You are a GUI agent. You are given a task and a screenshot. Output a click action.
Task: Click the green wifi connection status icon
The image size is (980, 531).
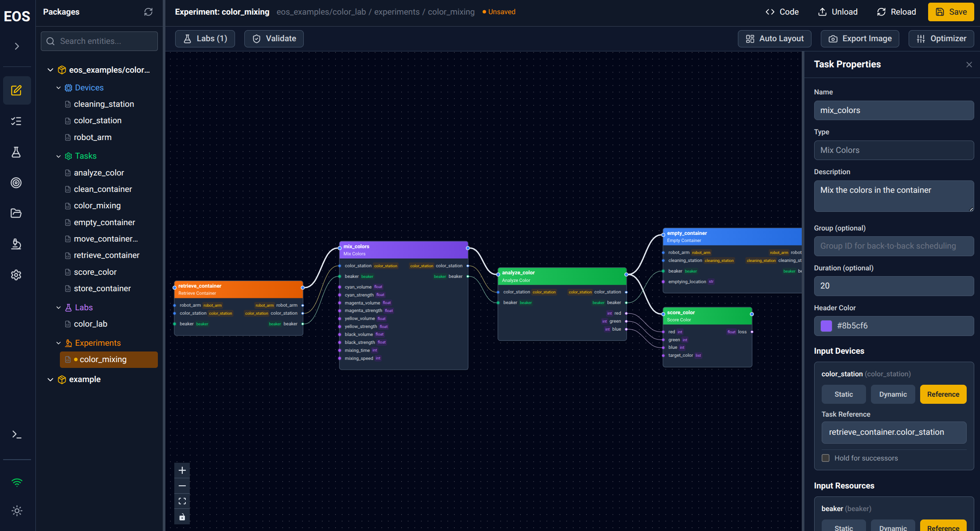point(16,483)
